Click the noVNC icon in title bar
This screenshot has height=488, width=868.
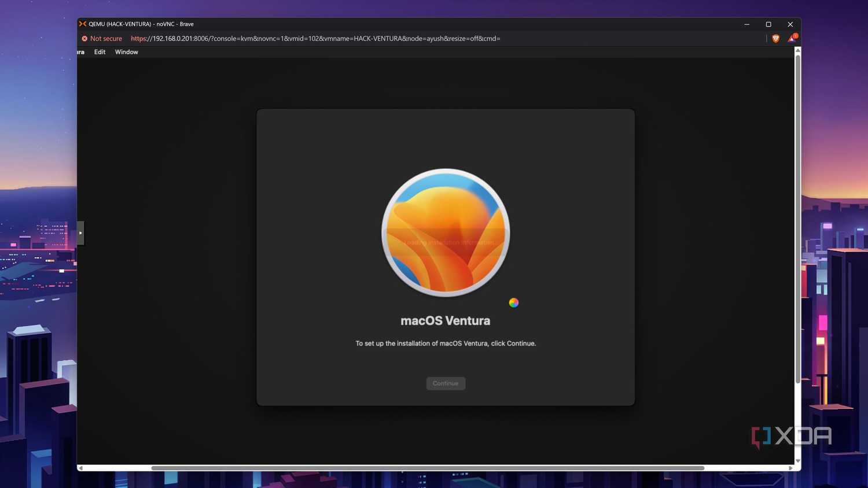coord(83,24)
